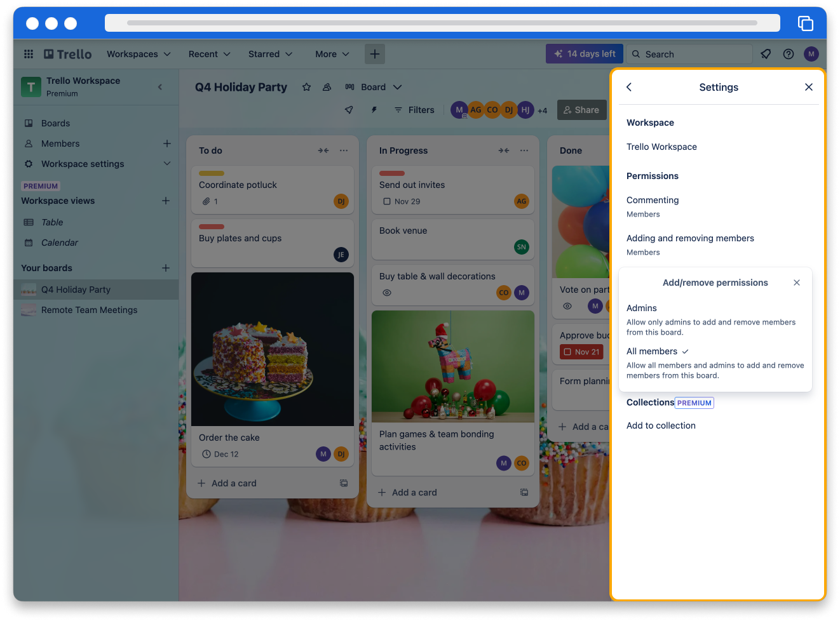Open the Recent dropdown
840x621 pixels.
209,54
